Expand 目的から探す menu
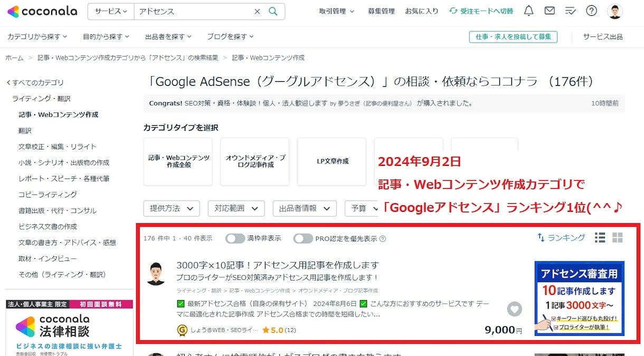Screen dimensions: 644x356 pos(106,36)
